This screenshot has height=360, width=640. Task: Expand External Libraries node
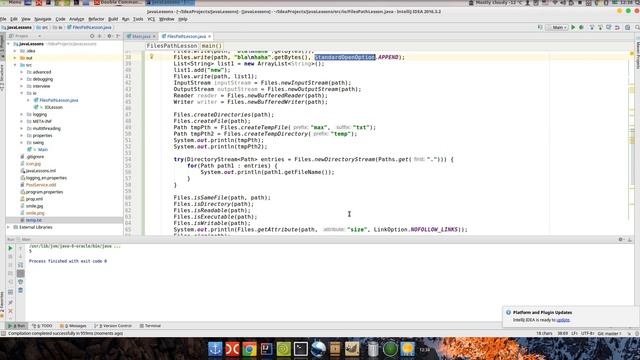click(9, 227)
